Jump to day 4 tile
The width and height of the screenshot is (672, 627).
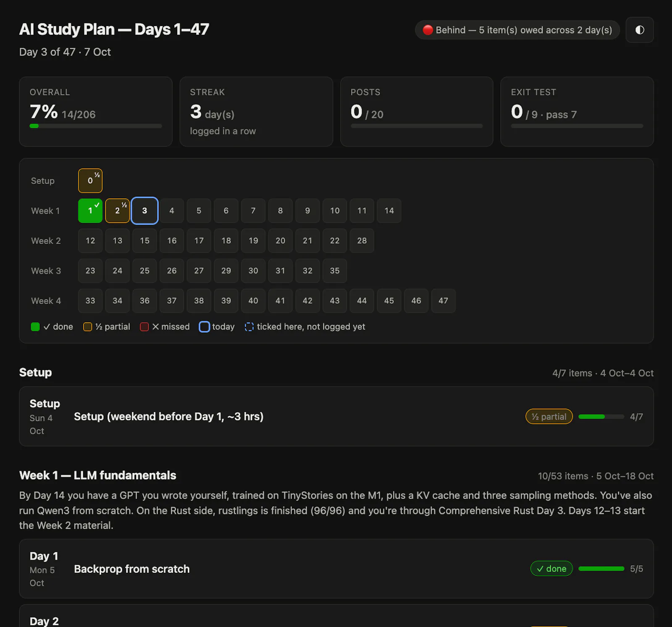[172, 211]
